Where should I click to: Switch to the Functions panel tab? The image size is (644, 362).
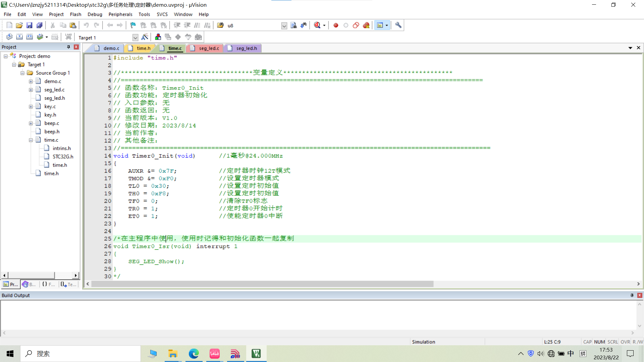pyautogui.click(x=48, y=284)
